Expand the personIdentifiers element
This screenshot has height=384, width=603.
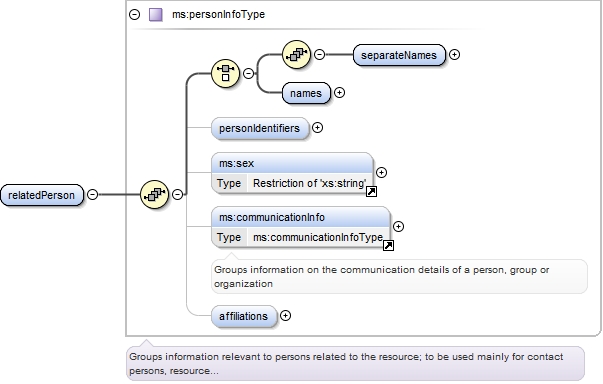317,128
